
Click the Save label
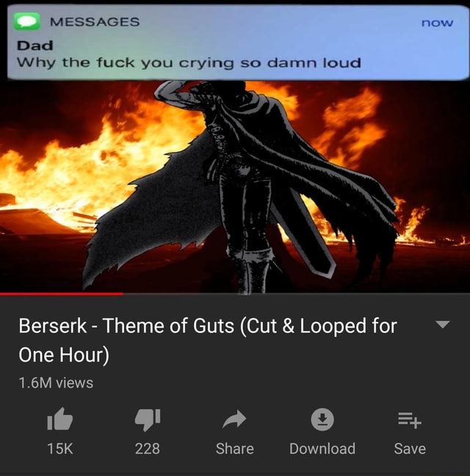pos(410,448)
